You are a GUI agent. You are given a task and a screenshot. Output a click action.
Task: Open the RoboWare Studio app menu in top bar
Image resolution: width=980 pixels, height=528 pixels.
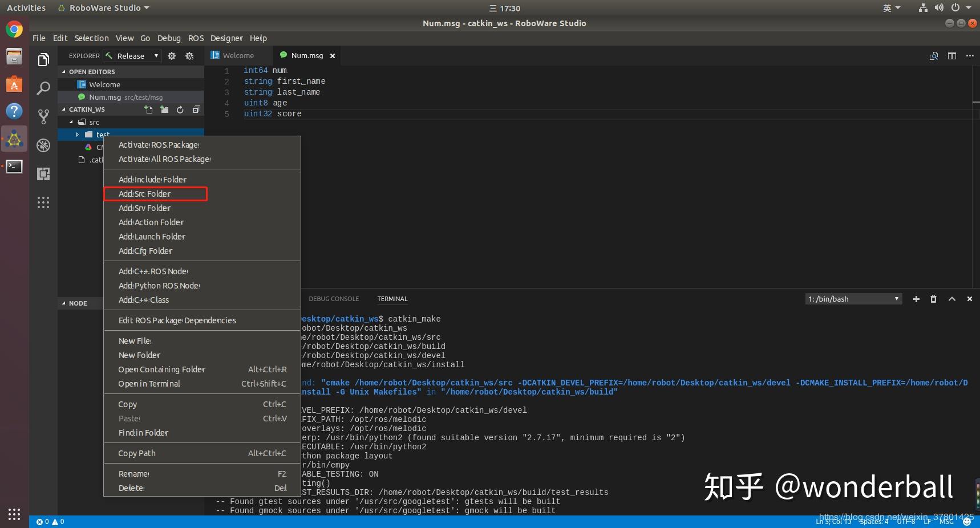pyautogui.click(x=104, y=8)
